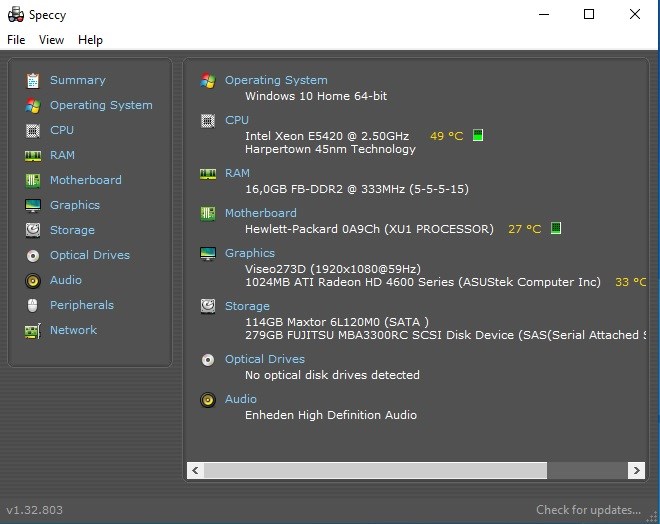Click the Storage heading link in summary
Viewport: 660px width, 524px height.
click(x=248, y=306)
